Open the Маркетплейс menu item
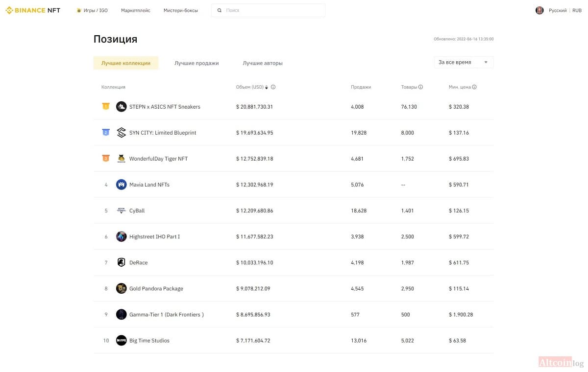 click(136, 10)
